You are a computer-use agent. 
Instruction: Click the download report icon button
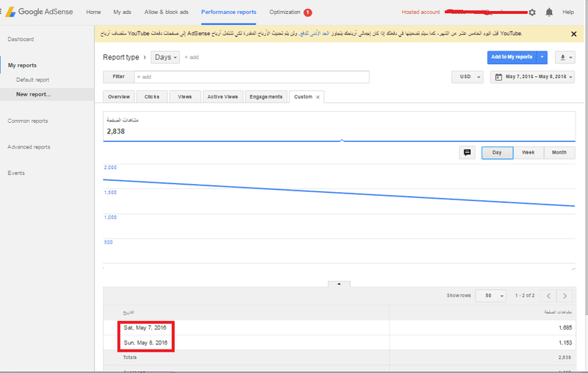pos(565,57)
